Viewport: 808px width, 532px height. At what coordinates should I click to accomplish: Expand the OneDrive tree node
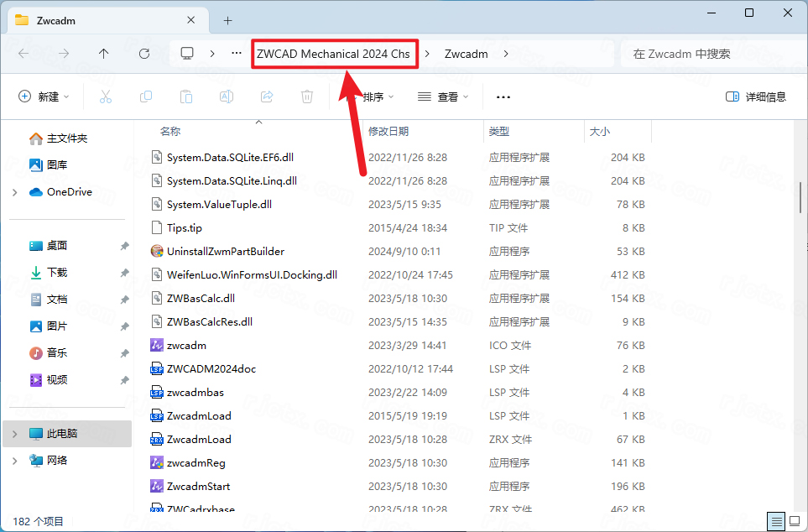click(x=15, y=192)
